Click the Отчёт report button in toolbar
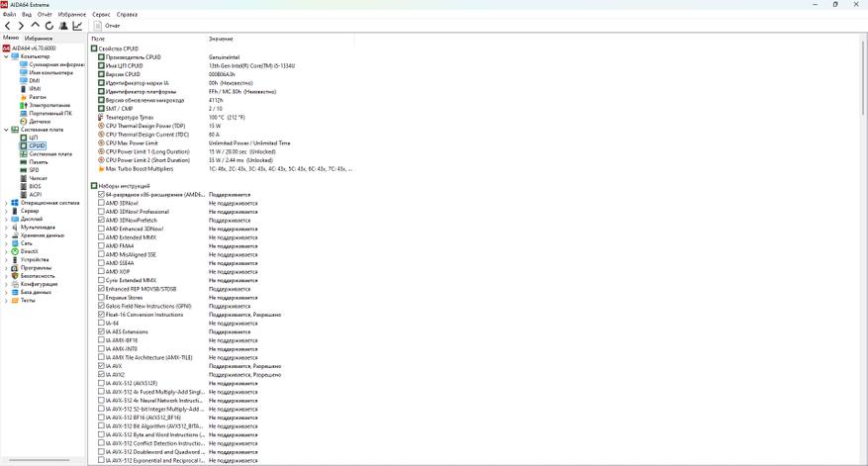868x466 pixels. click(x=107, y=26)
